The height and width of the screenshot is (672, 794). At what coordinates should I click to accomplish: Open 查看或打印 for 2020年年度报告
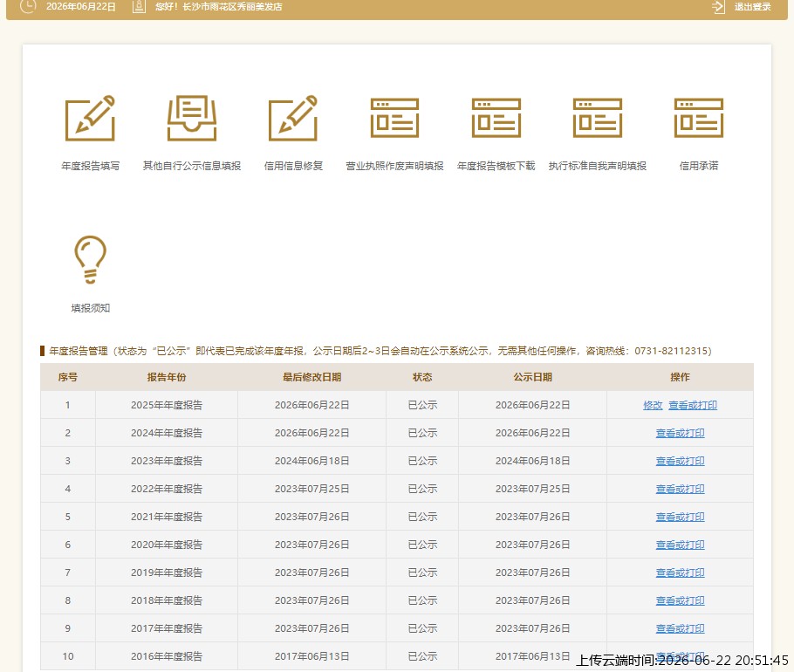point(680,545)
